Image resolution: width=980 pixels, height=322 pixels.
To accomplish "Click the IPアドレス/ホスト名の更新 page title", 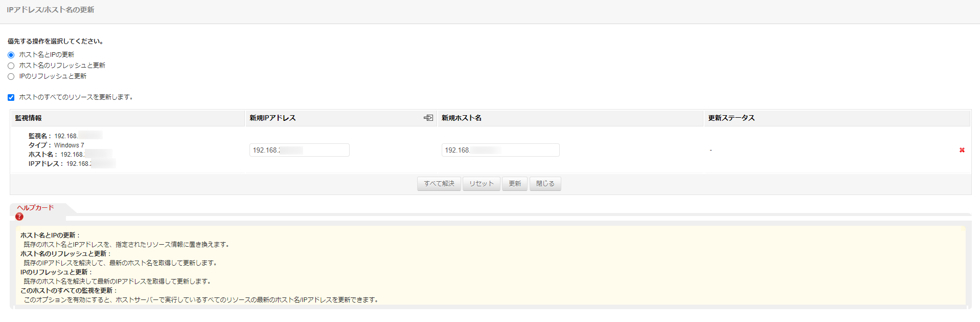I will point(51,10).
